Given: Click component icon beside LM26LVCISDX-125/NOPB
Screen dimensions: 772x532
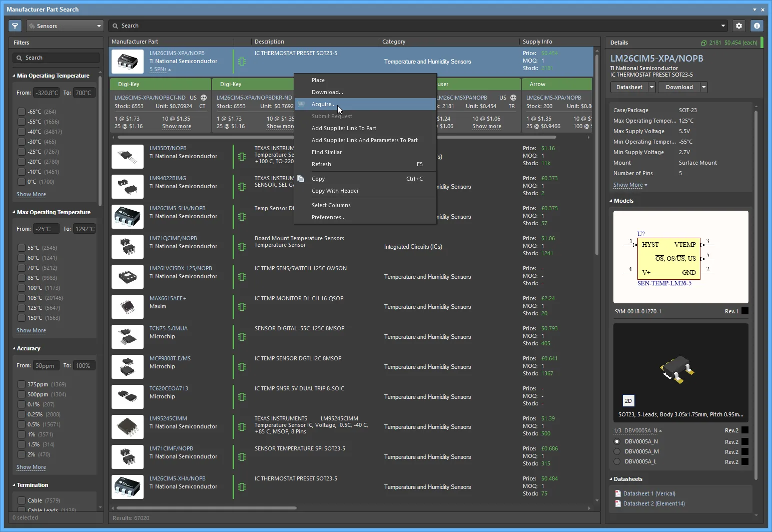Looking at the screenshot, I should tap(242, 277).
